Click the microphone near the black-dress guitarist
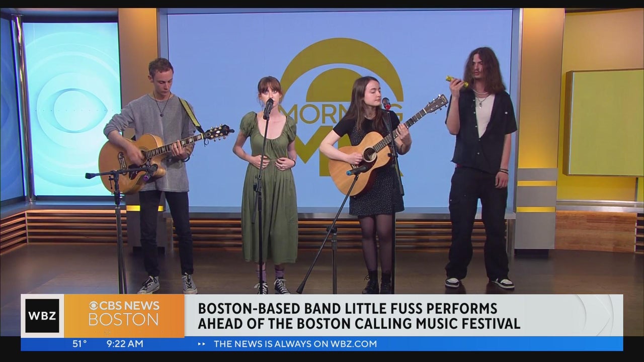Viewport: 644px width, 362px height. click(x=386, y=104)
